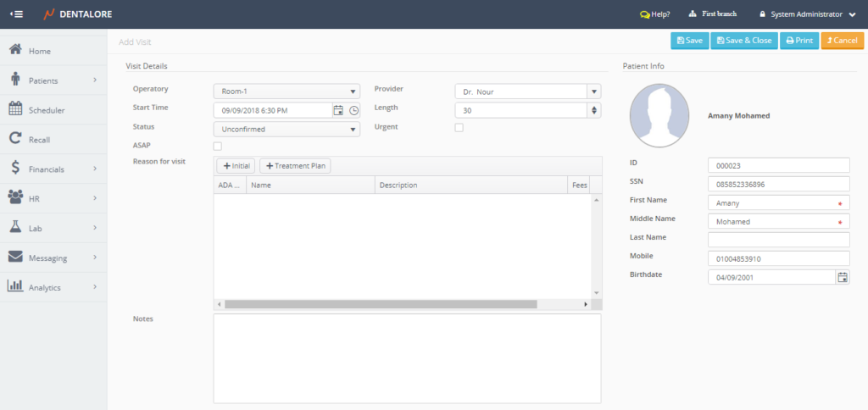Open the Scheduler calendar in sidebar
This screenshot has height=410, width=868.
click(x=47, y=110)
